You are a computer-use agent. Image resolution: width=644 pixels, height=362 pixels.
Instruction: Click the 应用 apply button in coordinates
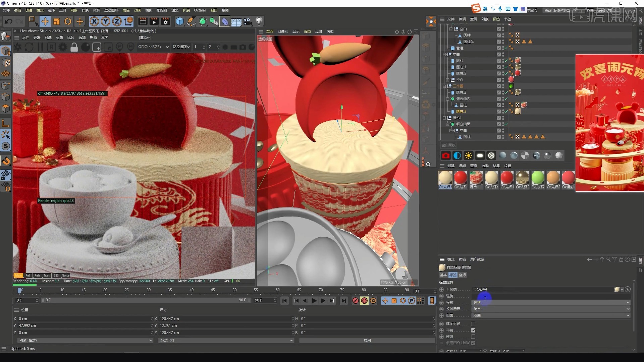367,341
